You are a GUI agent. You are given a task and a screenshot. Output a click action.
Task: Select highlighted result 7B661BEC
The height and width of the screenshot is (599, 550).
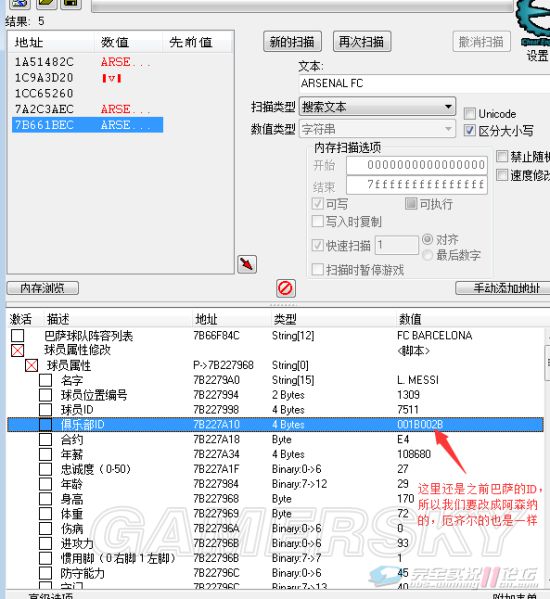(x=87, y=125)
